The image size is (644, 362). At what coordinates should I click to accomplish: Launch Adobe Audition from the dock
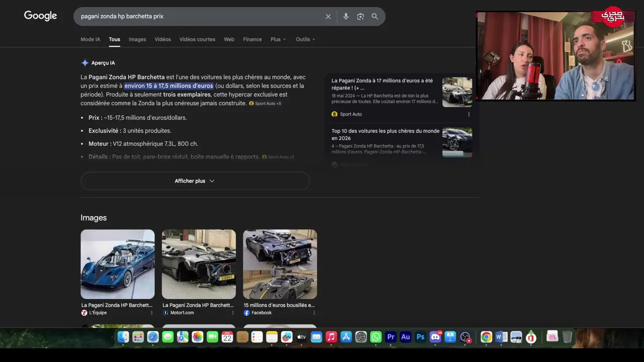click(406, 337)
